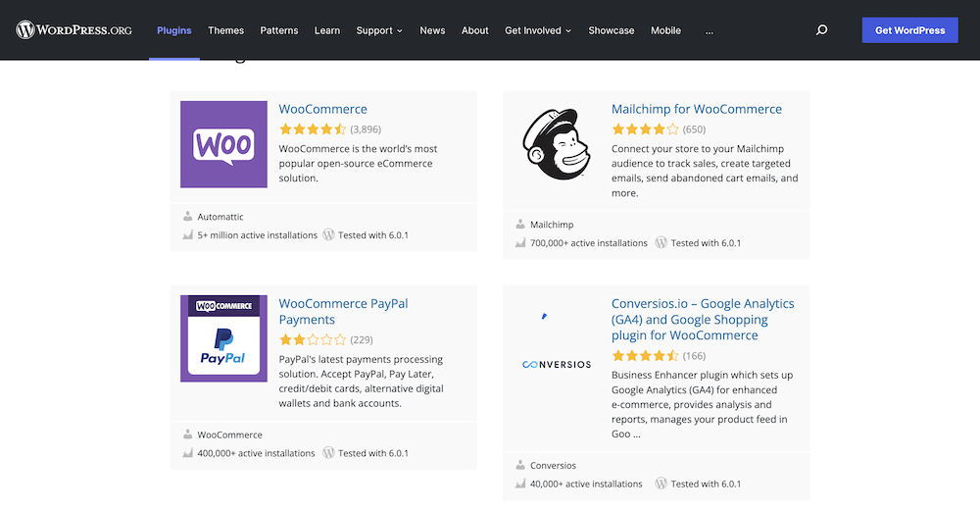Open the WordPress.org logo home link

click(x=73, y=30)
